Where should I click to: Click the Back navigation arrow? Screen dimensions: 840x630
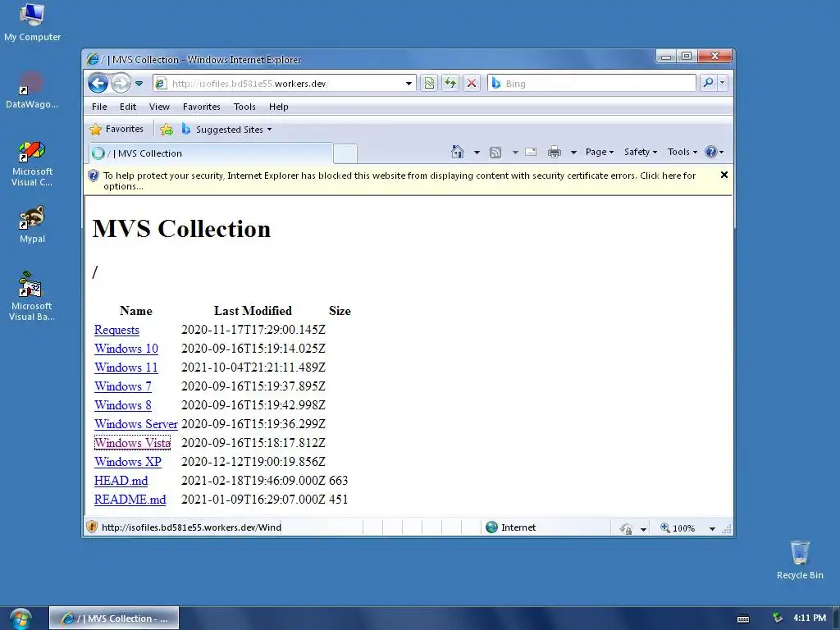click(x=98, y=83)
